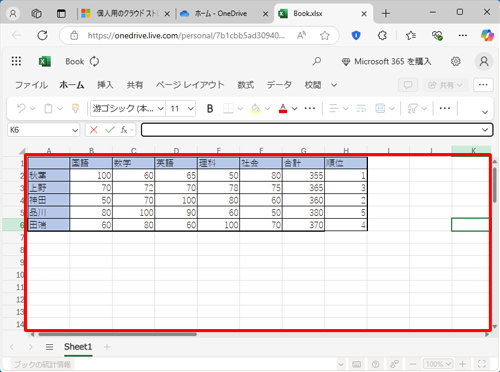
Task: Open the top-right ellipsis menu button
Action: point(483,85)
